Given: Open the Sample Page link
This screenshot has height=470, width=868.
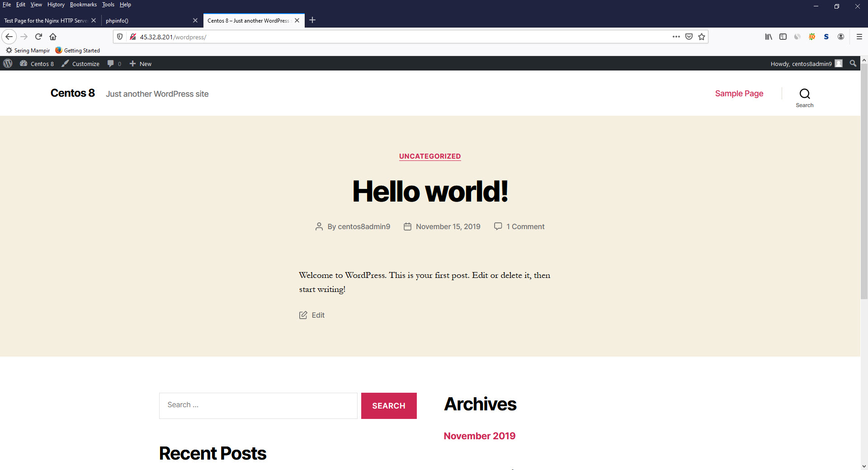Looking at the screenshot, I should [x=739, y=94].
